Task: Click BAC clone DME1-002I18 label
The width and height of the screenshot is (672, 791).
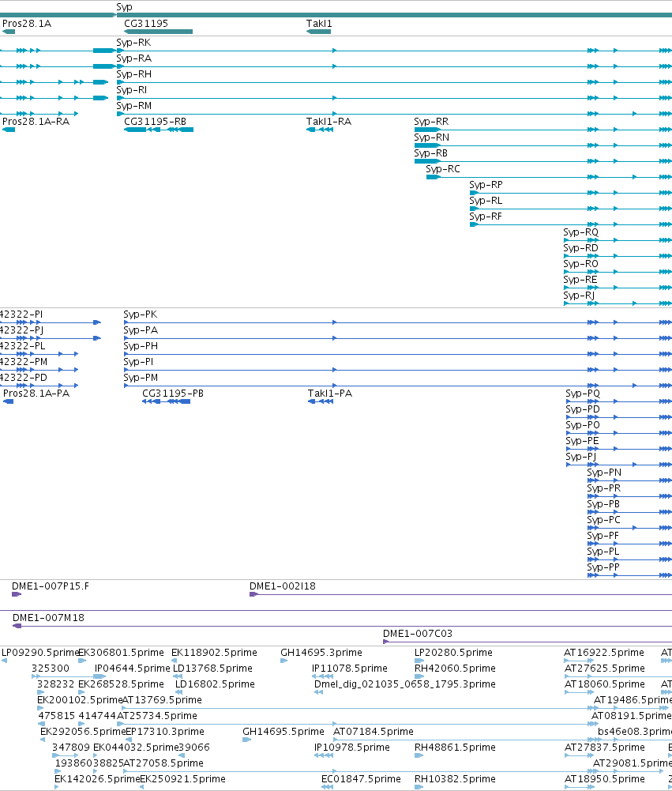Action: pos(283,586)
